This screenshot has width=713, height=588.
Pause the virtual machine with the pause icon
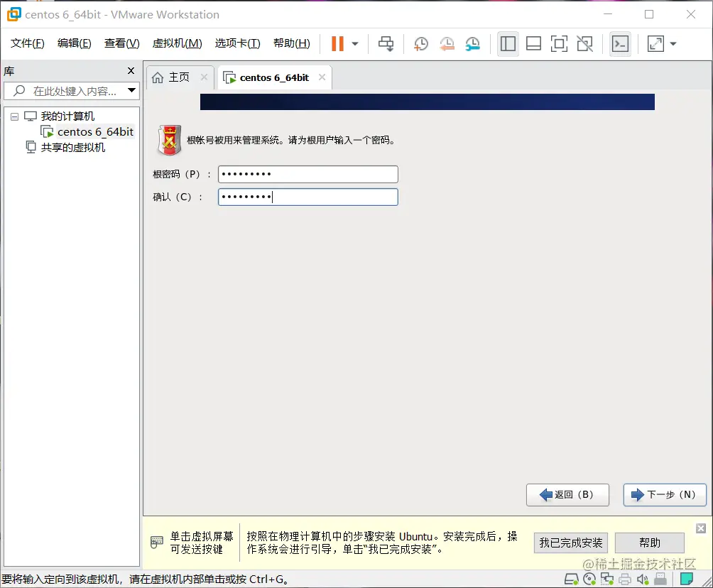coord(337,43)
